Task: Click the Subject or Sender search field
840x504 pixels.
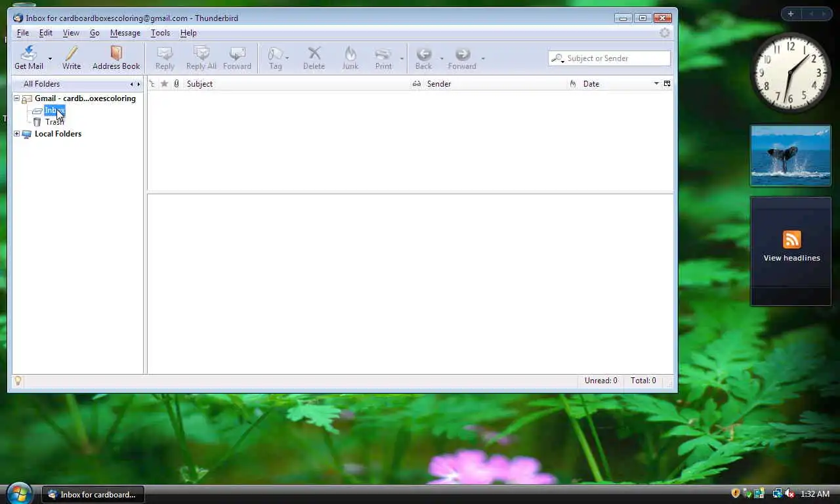Action: point(609,58)
